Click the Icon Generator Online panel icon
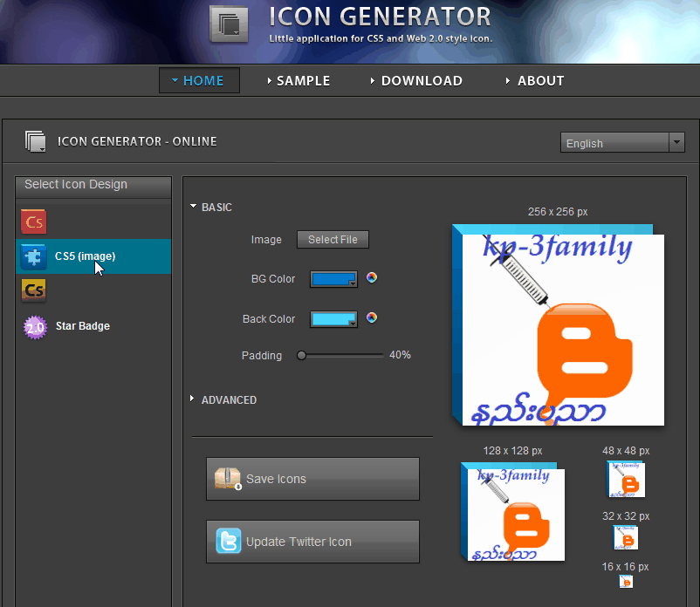This screenshot has width=700, height=607. (x=35, y=141)
